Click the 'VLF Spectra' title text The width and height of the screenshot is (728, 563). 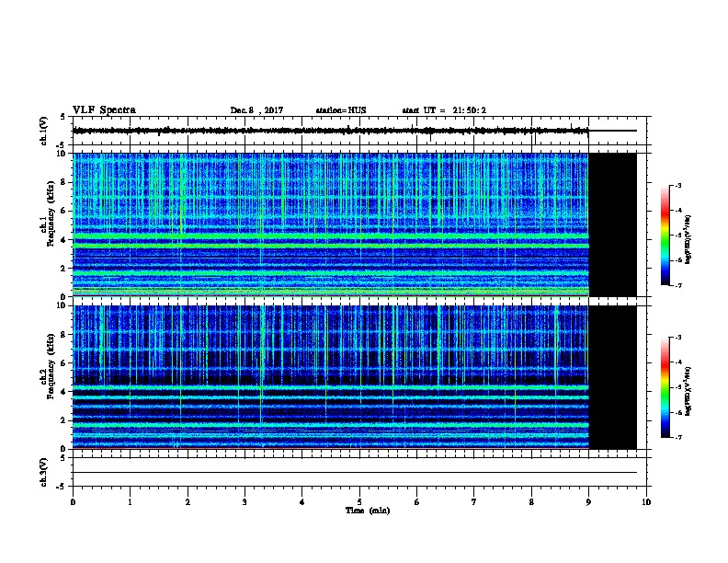104,110
